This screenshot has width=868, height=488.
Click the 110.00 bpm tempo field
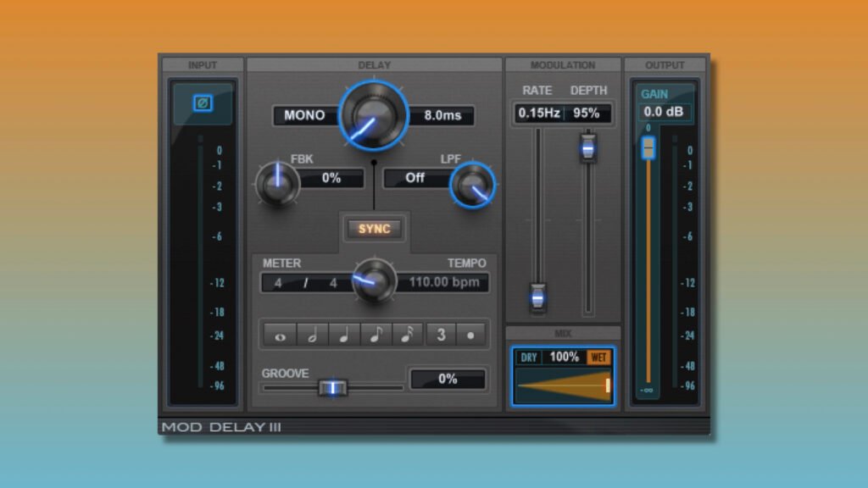[443, 282]
